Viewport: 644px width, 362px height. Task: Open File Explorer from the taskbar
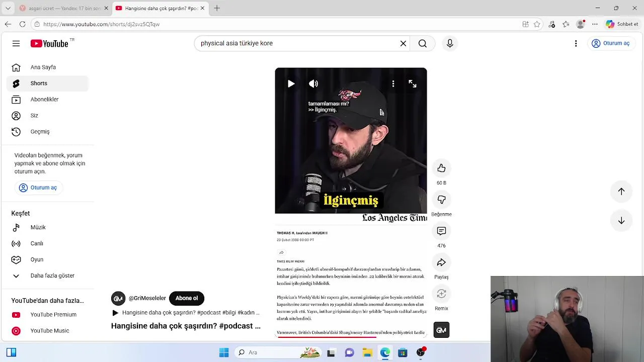(367, 352)
